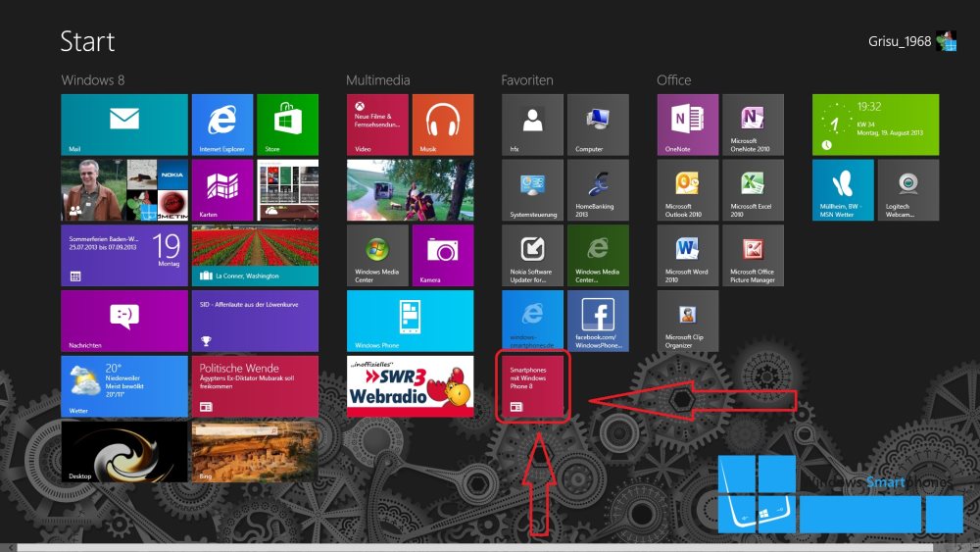The image size is (980, 552).
Task: Click the Grisu_1968 account picture
Action: coord(946,41)
